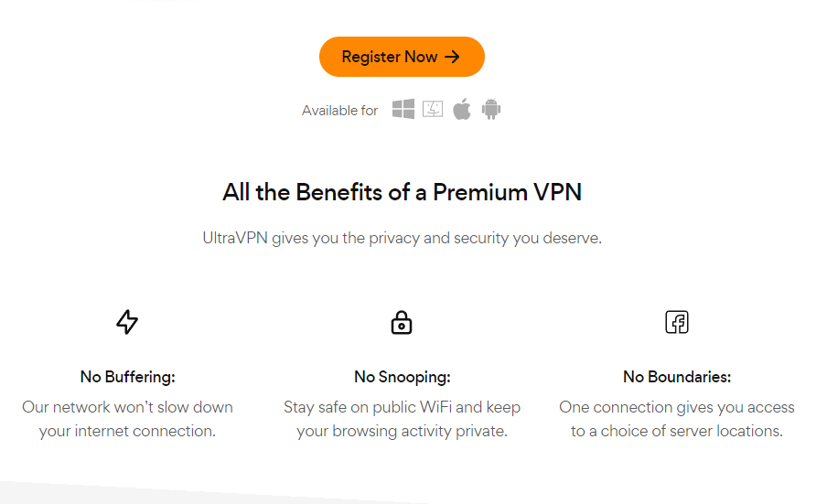Screen dimensions: 827x504
Task: Click the text about network not slowing connection
Action: point(128,419)
